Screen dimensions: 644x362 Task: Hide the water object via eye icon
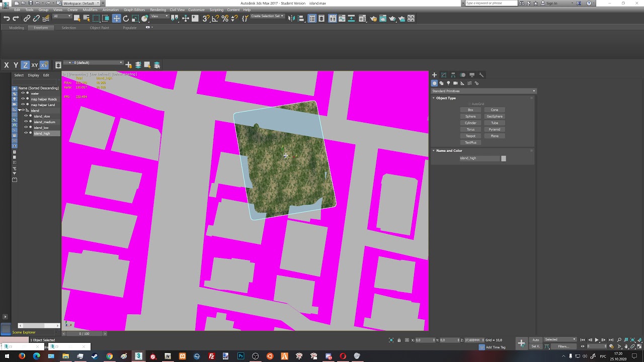[23, 94]
